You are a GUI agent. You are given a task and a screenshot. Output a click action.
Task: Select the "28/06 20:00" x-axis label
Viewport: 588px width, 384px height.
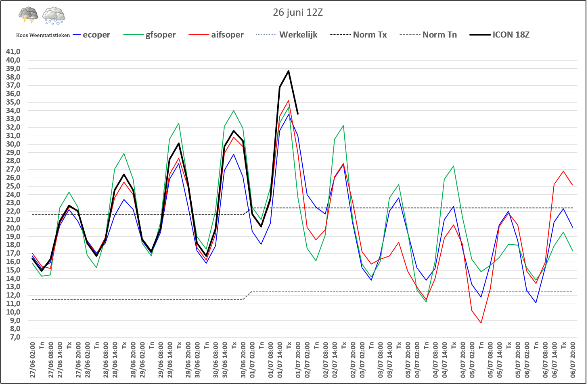(133, 360)
